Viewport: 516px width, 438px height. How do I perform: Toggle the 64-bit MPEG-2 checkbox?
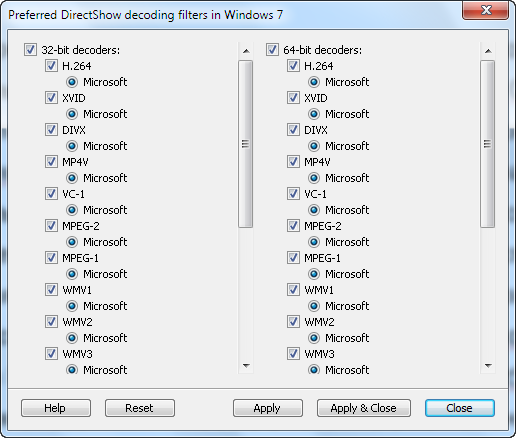pyautogui.click(x=293, y=226)
